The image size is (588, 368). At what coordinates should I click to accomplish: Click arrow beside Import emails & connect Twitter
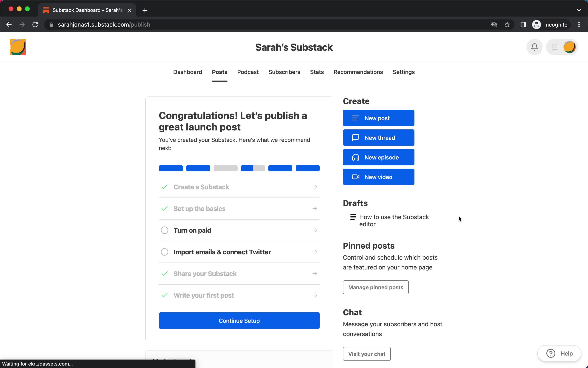(x=315, y=252)
